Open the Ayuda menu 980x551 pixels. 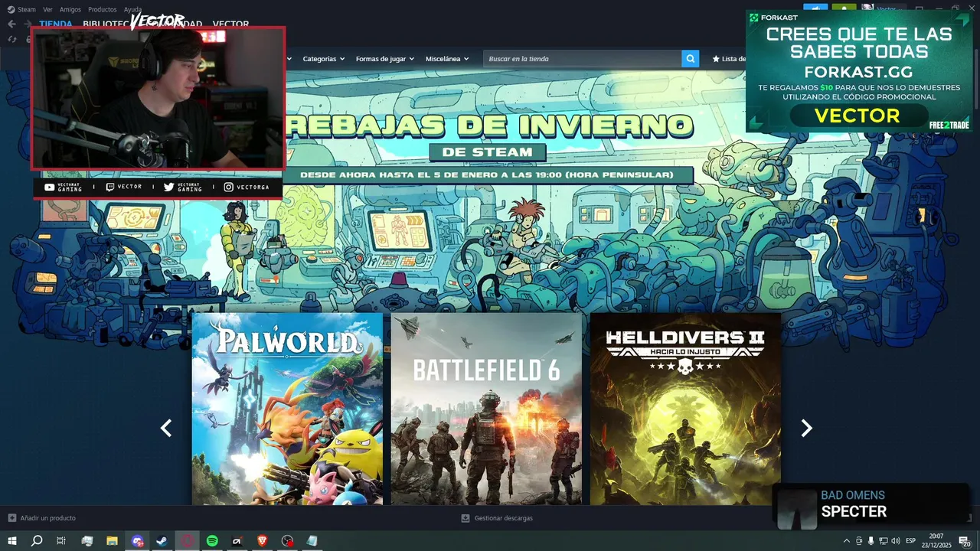[132, 9]
